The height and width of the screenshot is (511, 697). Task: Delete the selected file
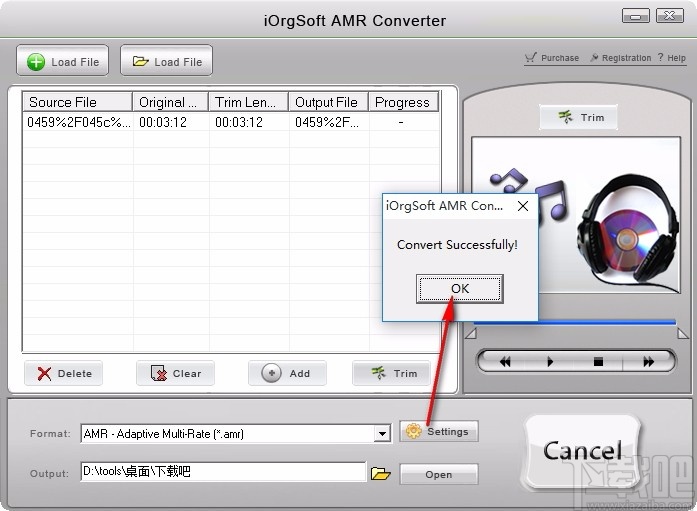64,373
